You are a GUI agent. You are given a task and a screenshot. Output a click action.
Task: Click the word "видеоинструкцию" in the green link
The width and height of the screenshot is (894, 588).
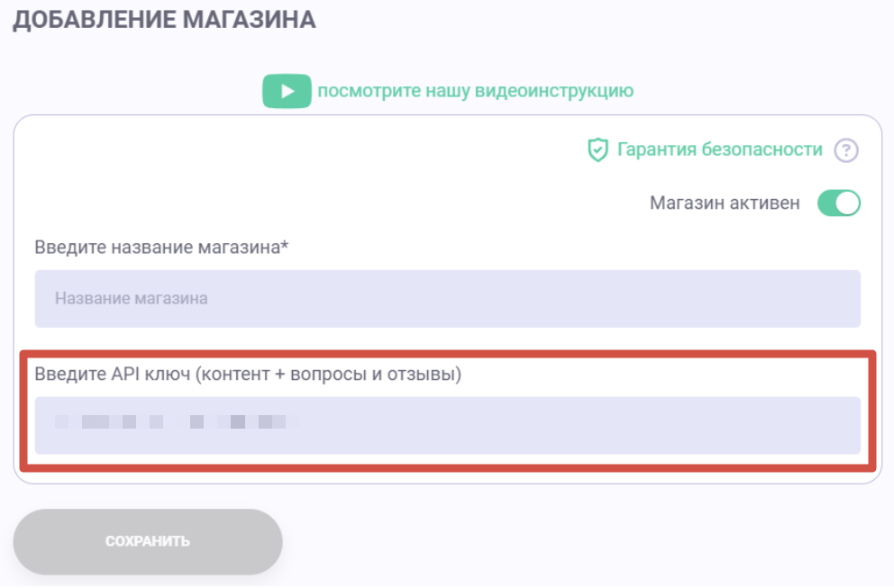pos(554,91)
